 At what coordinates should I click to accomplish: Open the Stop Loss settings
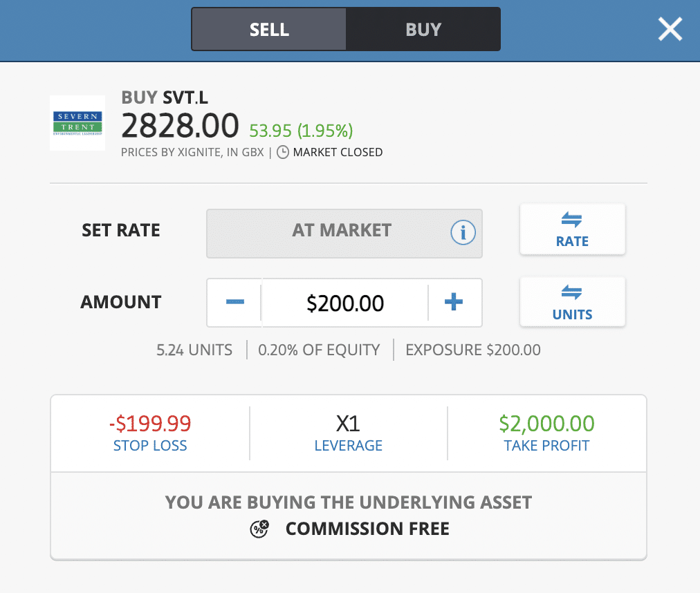coord(150,433)
